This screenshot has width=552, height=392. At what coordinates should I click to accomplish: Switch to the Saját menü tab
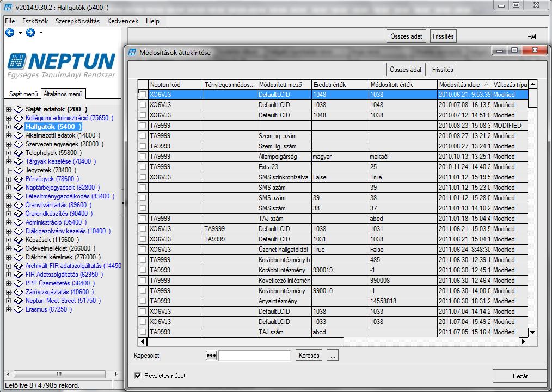point(23,94)
